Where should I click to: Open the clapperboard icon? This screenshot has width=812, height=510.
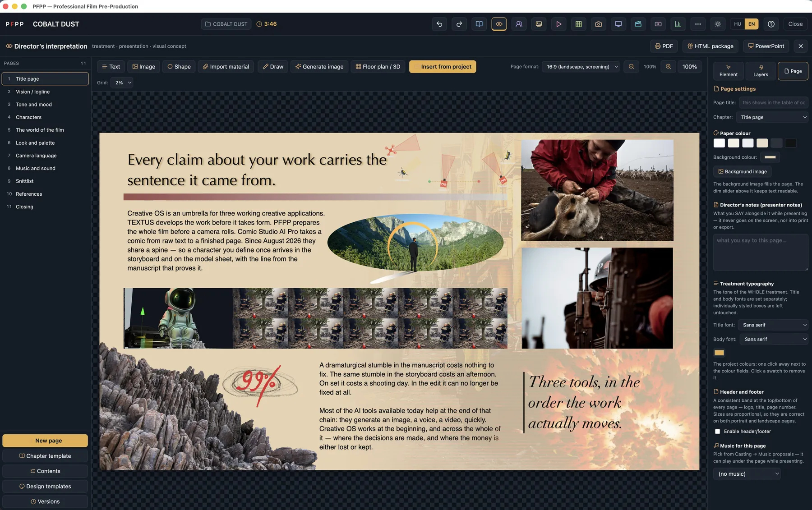(x=638, y=24)
